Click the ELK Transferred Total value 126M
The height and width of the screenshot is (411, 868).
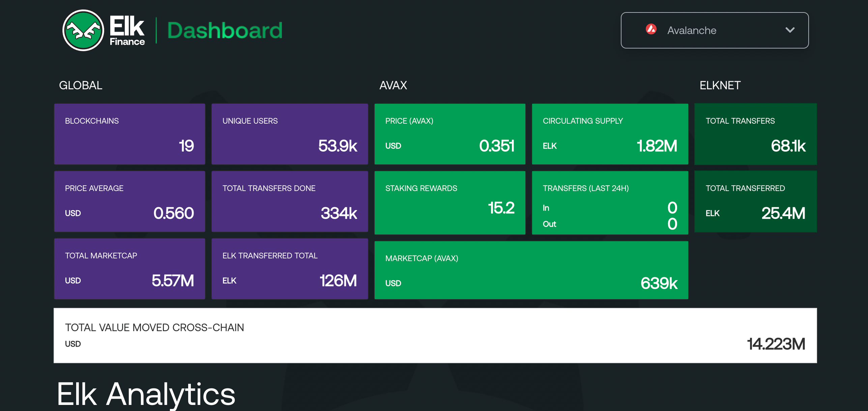(x=338, y=281)
